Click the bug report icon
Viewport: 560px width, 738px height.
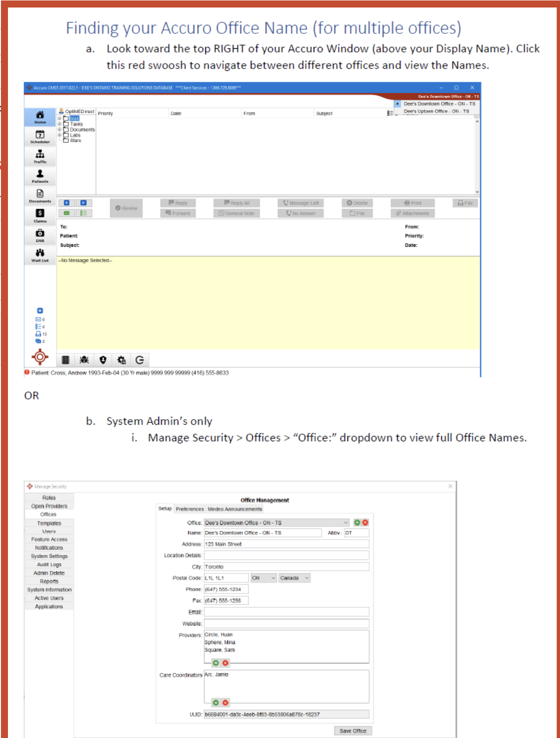[84, 360]
